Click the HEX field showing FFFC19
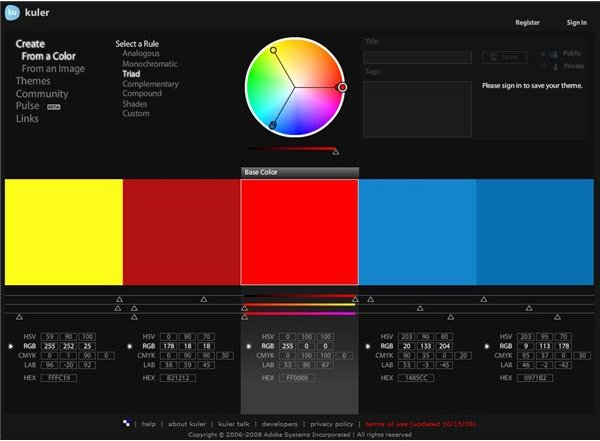 point(59,378)
